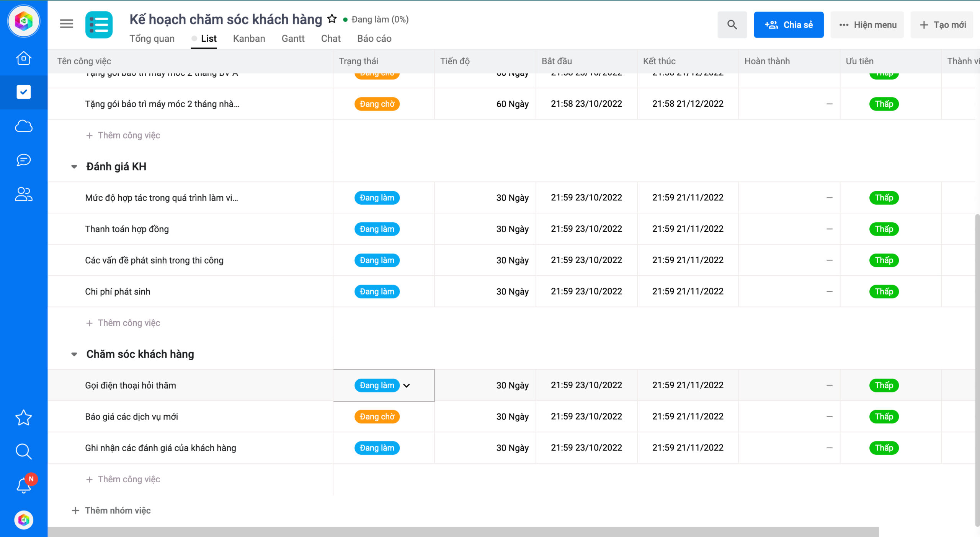Open task Các vấn đề phát sinh trong thi công
This screenshot has height=537, width=980.
154,260
